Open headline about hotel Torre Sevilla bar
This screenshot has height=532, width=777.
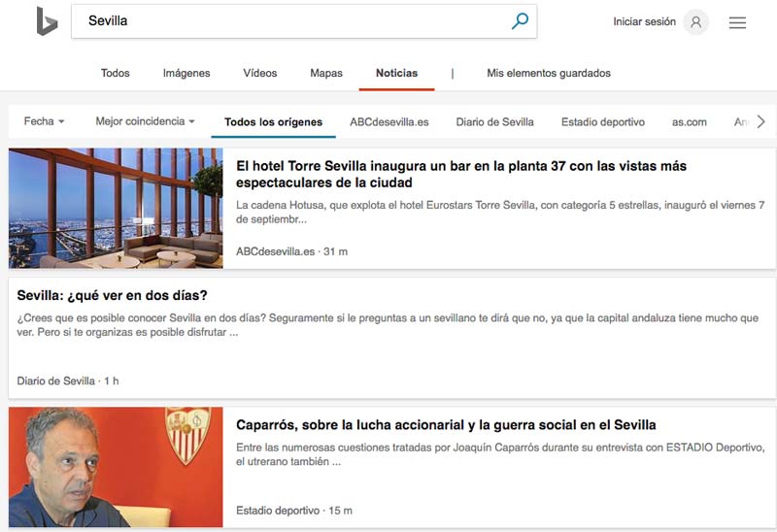(460, 174)
